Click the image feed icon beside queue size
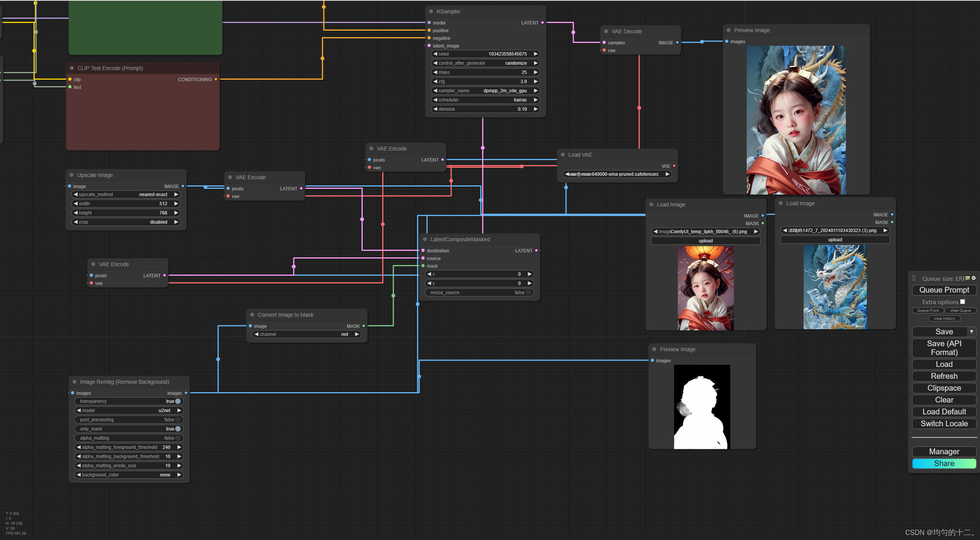This screenshot has width=980, height=540. 968,278
